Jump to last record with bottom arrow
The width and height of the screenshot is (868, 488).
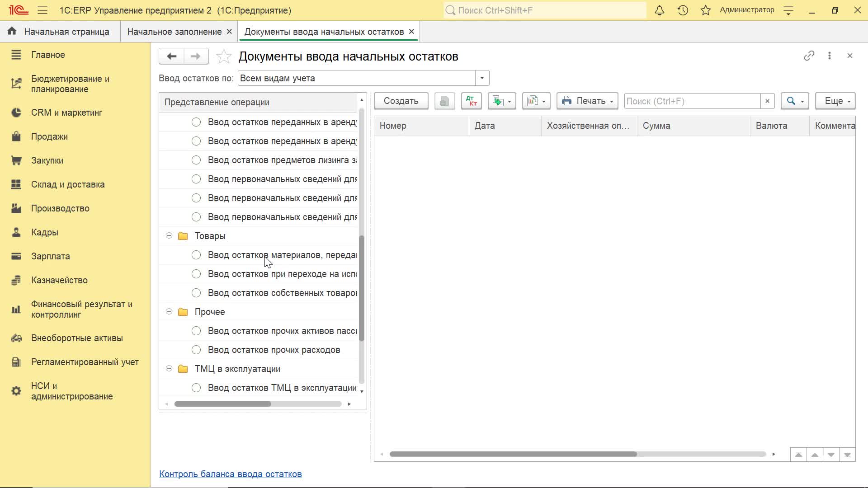click(x=847, y=455)
